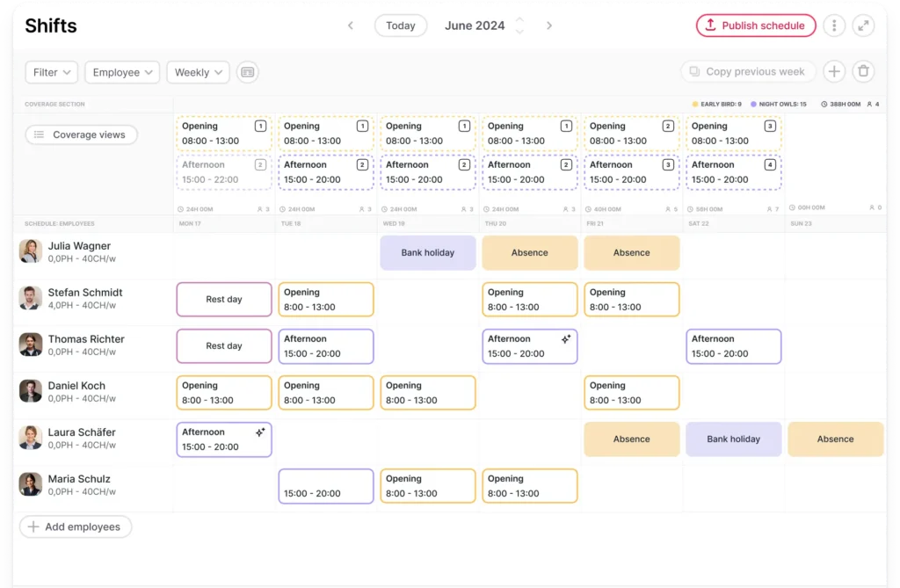
Task: Open Thomas Richter's Saturday Afternoon shift
Action: coord(734,345)
